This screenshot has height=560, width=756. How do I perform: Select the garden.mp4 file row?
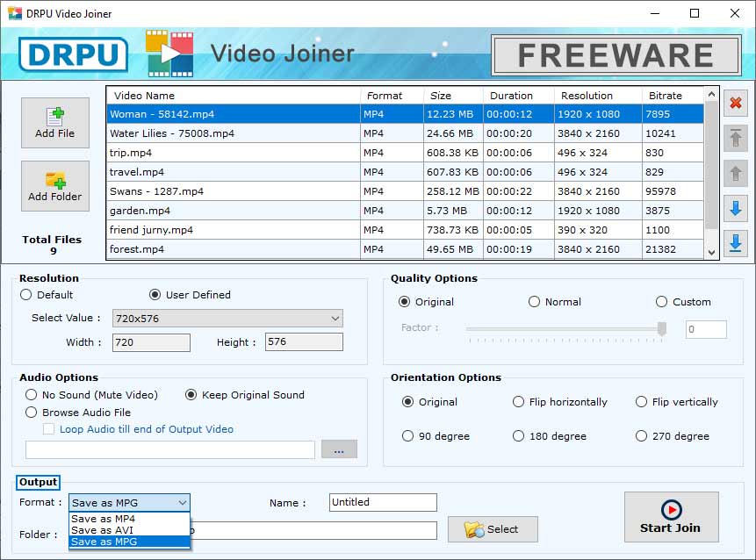coord(405,211)
